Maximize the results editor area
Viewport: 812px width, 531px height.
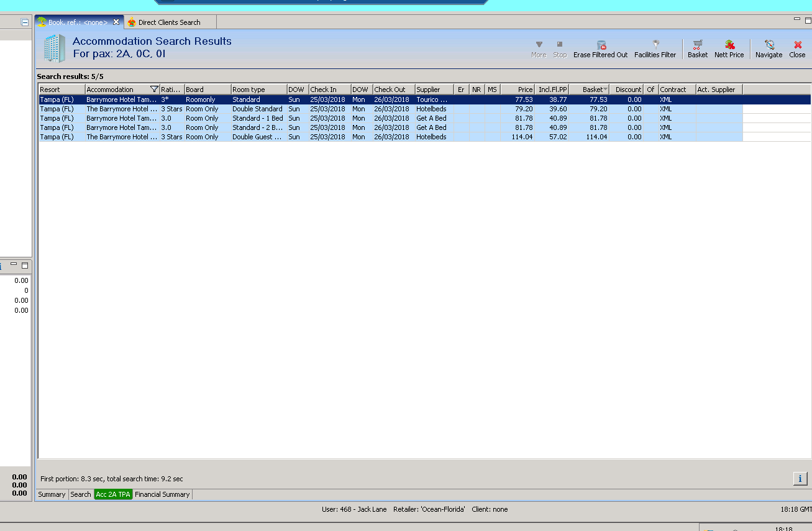[807, 20]
